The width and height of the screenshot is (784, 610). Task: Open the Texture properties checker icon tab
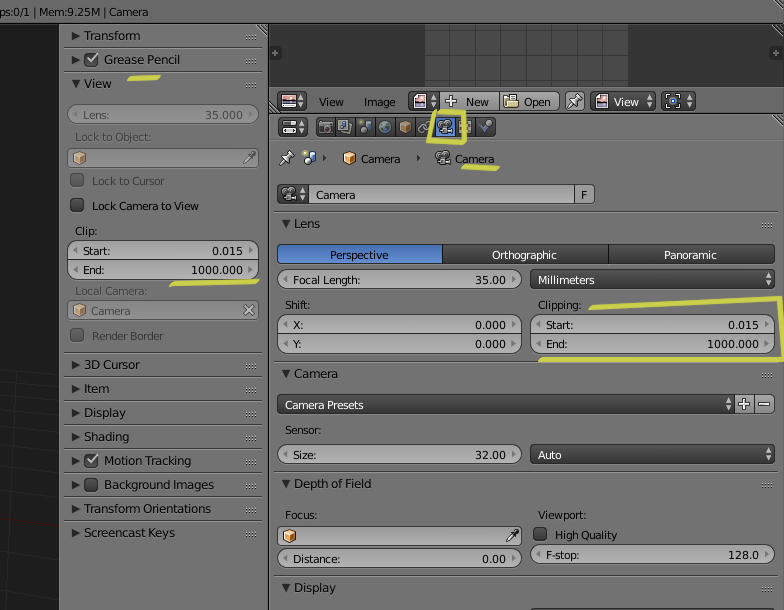point(465,127)
